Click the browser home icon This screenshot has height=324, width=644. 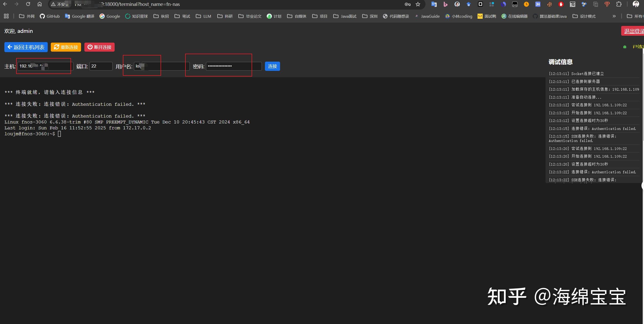tap(39, 4)
